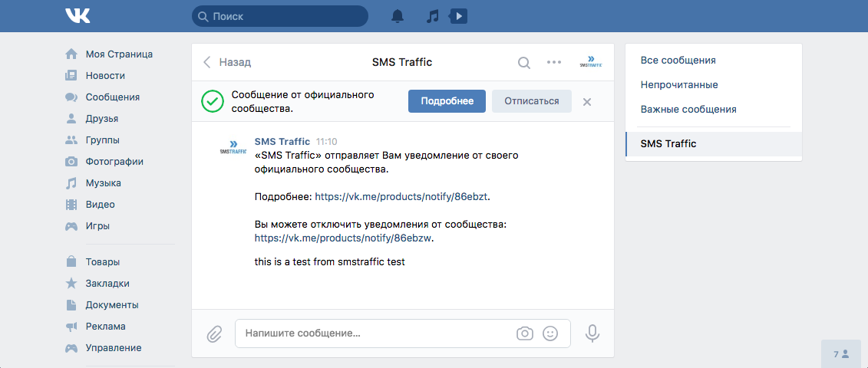Click the online friends counter showing 7

point(841,354)
